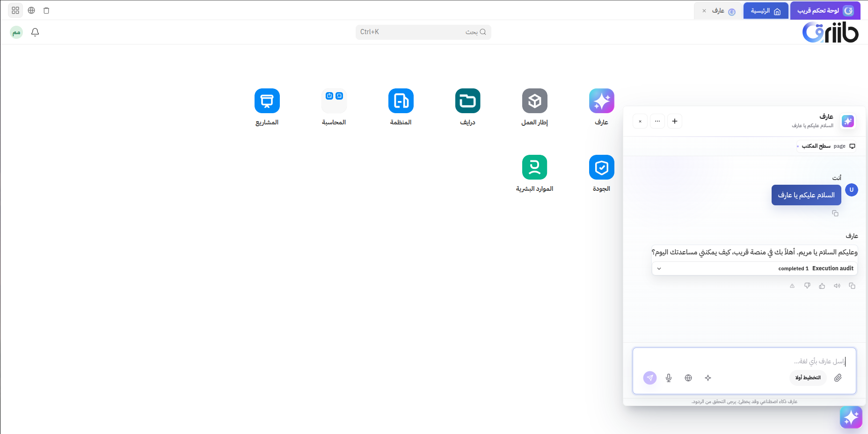Open the notifications bell
The height and width of the screenshot is (434, 868).
tap(35, 32)
